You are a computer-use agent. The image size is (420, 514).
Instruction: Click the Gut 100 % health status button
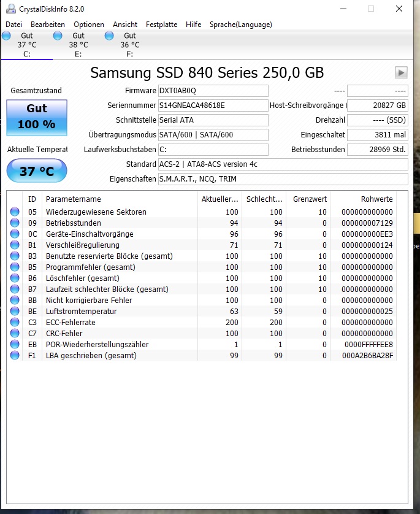(x=37, y=118)
